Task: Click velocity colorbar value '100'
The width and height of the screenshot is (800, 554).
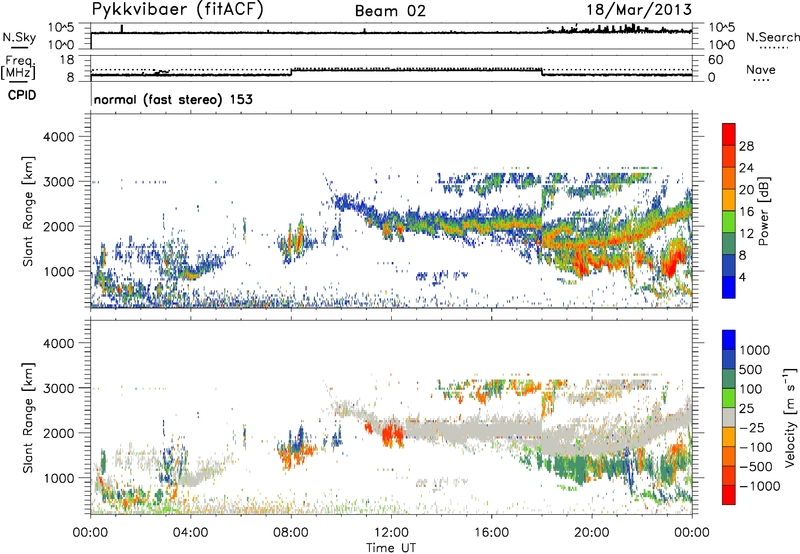Action: coord(751,389)
